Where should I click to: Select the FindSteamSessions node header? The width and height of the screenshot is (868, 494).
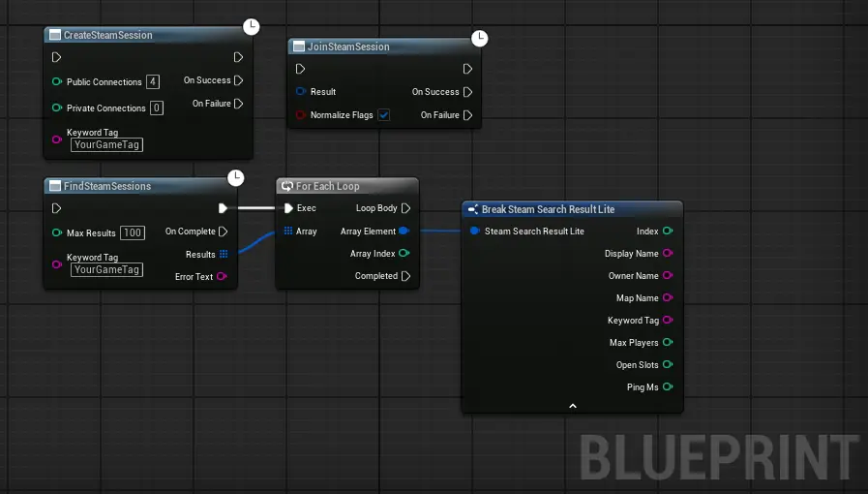tap(107, 186)
